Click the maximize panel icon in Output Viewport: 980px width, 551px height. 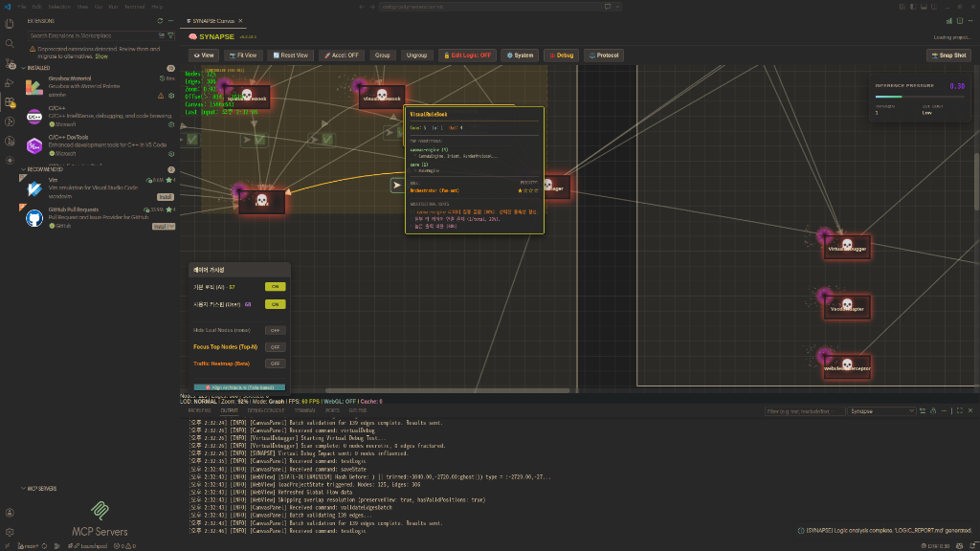coord(959,411)
